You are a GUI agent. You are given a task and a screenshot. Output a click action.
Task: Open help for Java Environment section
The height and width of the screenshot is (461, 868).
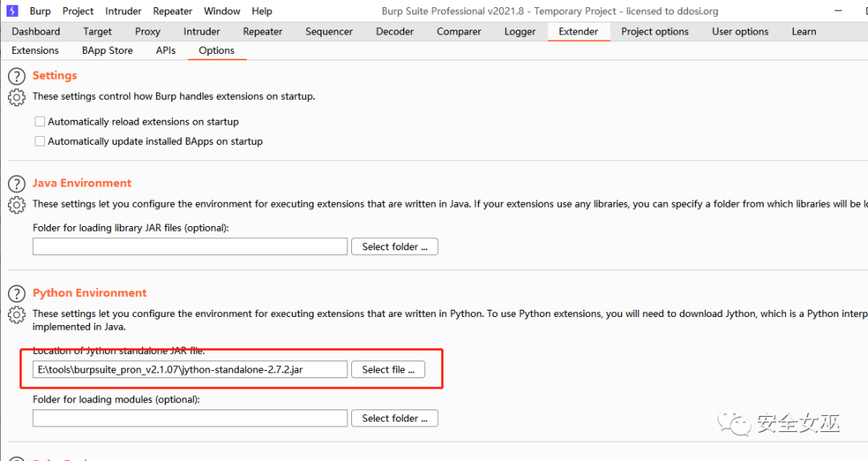click(16, 184)
